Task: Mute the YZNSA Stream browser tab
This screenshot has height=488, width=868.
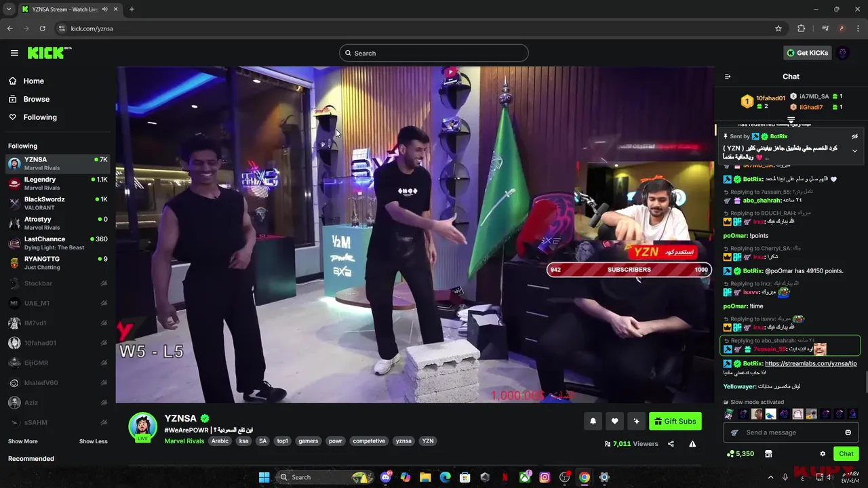Action: 105,9
